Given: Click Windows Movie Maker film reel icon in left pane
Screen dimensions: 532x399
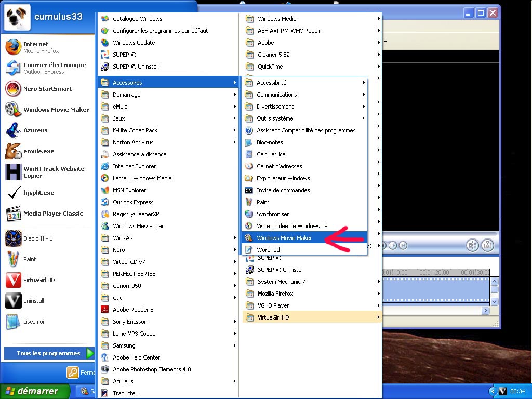Looking at the screenshot, I should [13, 110].
